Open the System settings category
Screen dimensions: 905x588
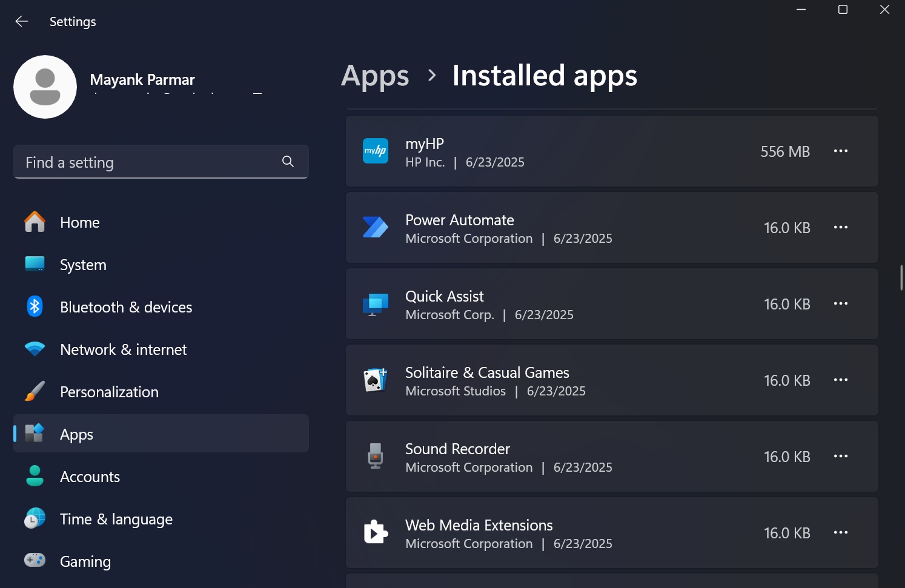coord(83,265)
